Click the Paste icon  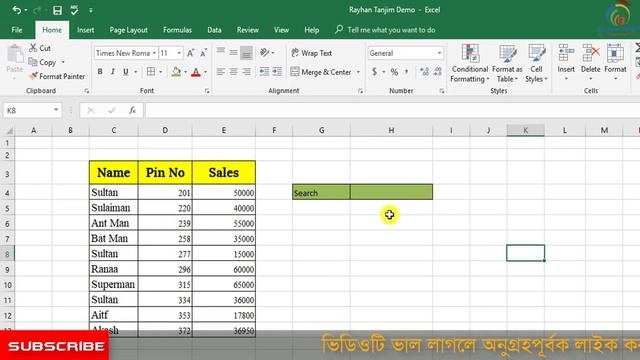pos(15,54)
